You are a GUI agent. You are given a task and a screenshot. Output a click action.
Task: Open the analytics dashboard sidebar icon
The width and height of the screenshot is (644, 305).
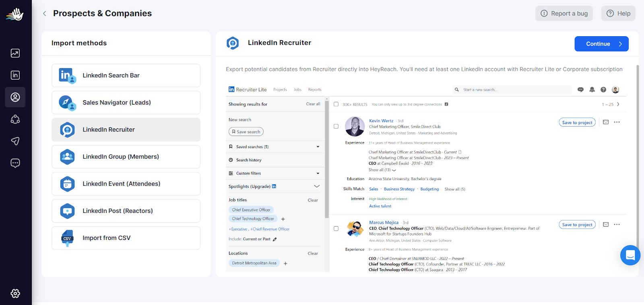point(15,53)
